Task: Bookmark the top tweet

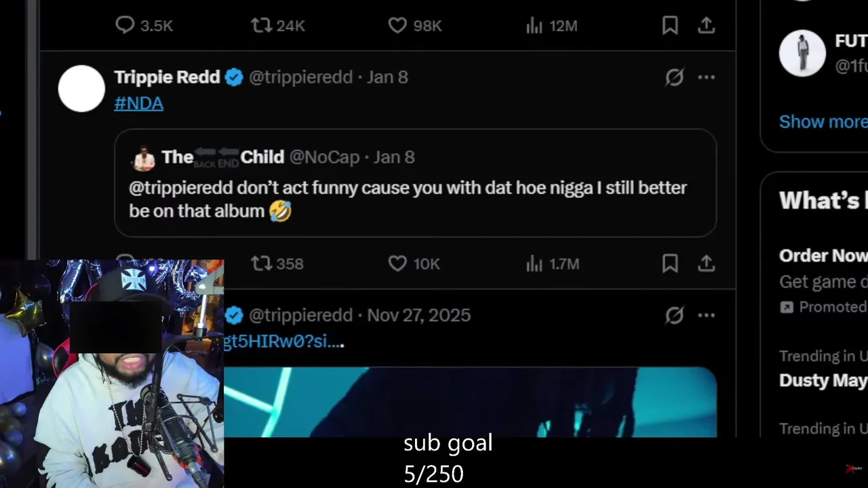Action: tap(670, 26)
